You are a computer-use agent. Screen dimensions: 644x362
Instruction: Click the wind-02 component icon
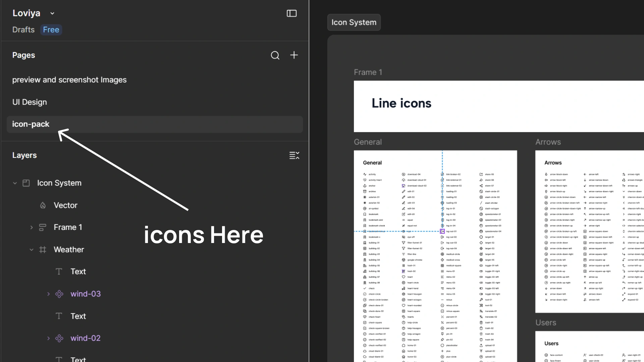(59, 338)
